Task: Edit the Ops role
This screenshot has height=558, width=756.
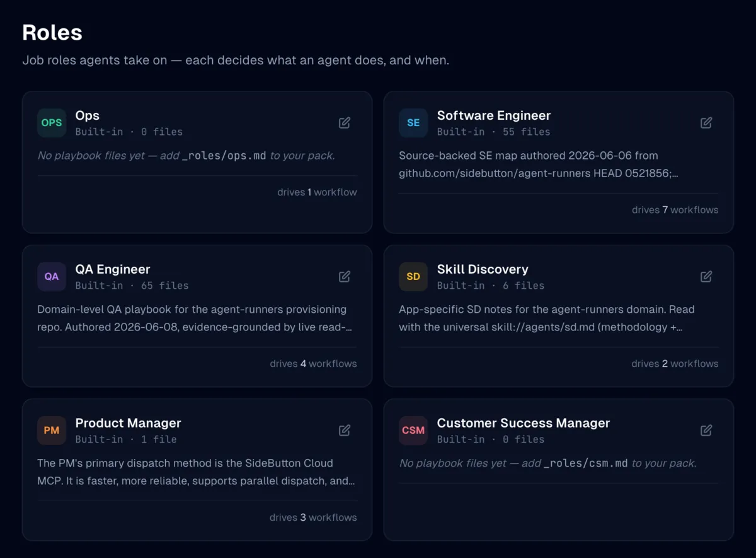Action: [x=345, y=123]
